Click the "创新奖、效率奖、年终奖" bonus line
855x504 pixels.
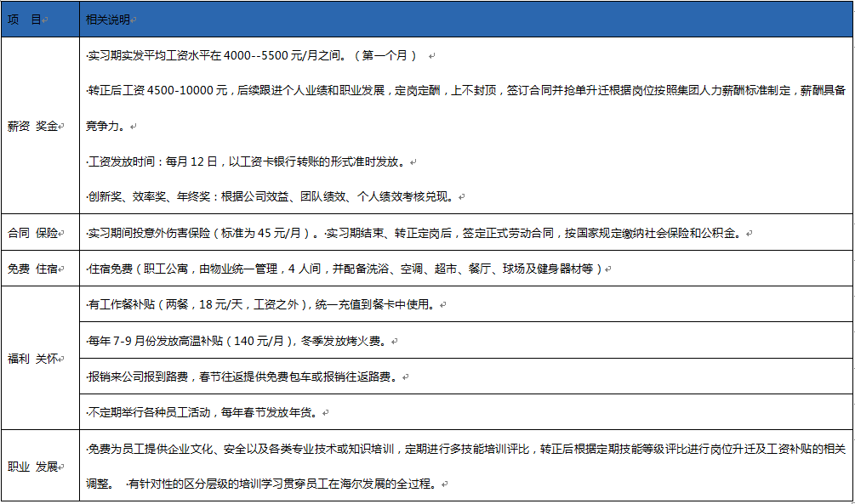pos(272,196)
